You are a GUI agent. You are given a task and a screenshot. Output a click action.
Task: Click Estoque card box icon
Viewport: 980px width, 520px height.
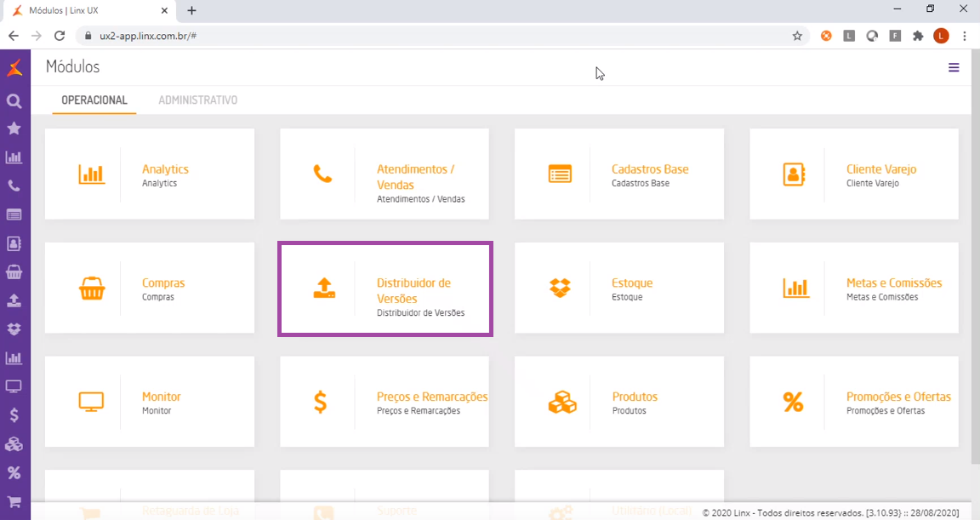560,289
